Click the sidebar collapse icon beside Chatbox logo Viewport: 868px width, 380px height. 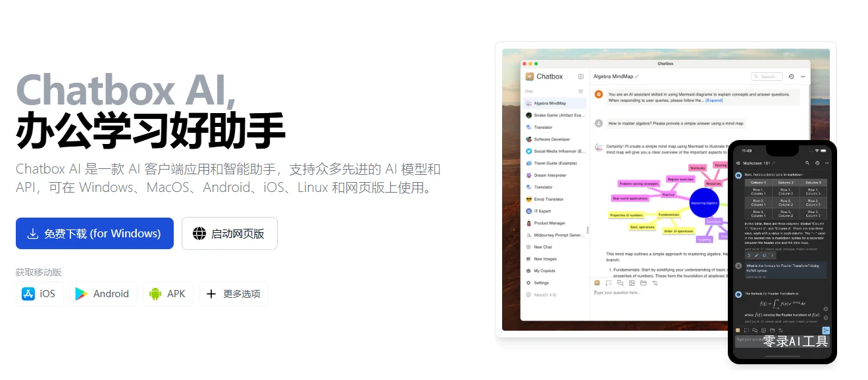click(581, 77)
